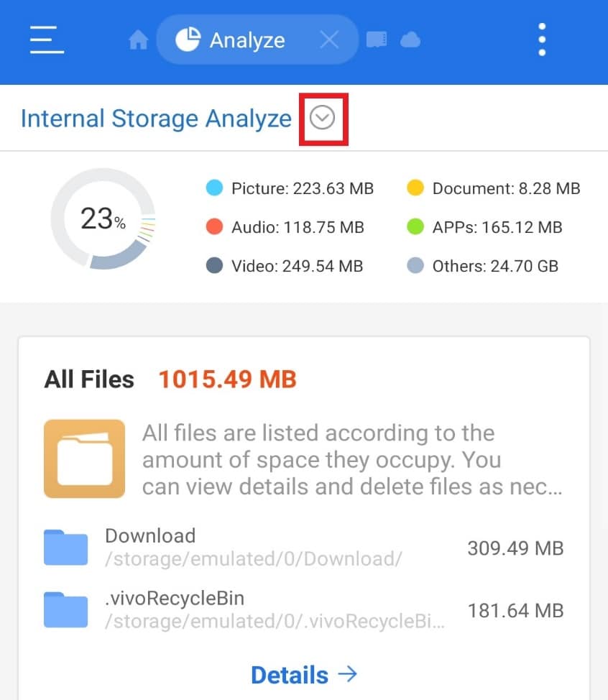Click the home icon in the toolbar
The image size is (608, 700).
(138, 40)
